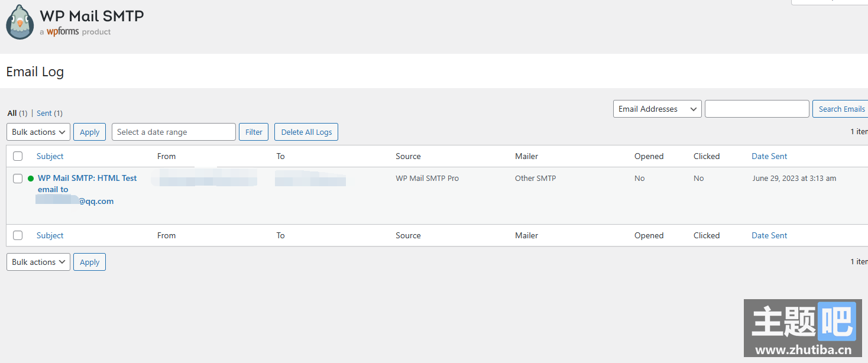Open the WP Mail SMTP: HTML Test email log
Viewport: 868px width, 363px height.
pyautogui.click(x=88, y=183)
